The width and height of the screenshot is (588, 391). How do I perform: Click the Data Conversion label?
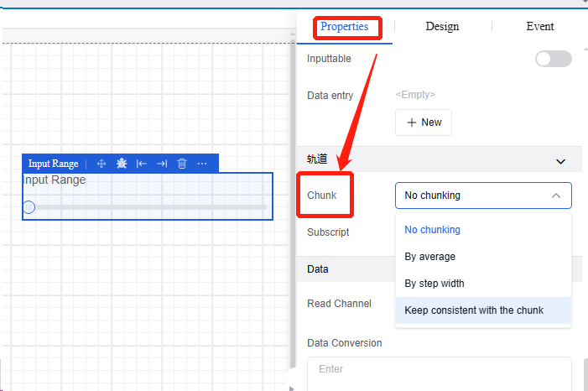pyautogui.click(x=344, y=343)
